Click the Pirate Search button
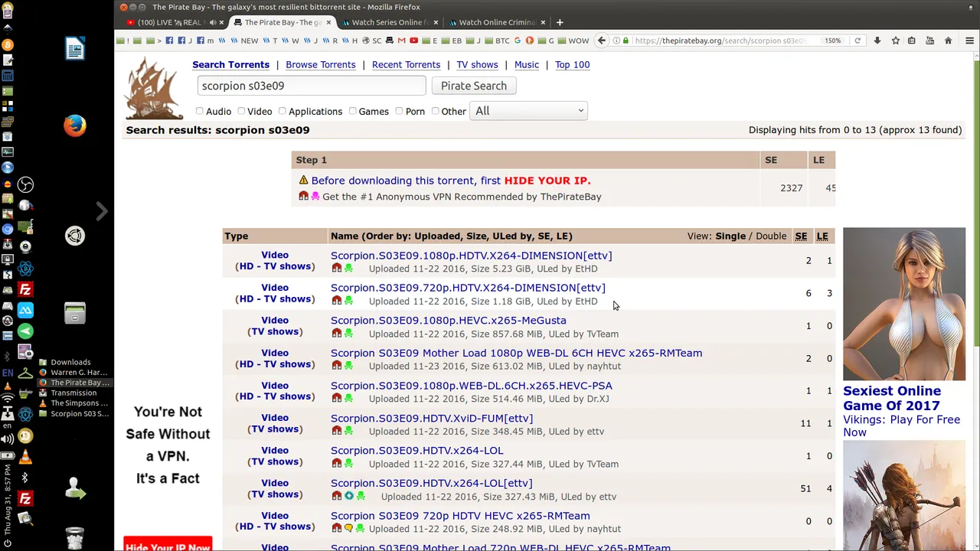The height and width of the screenshot is (551, 980). click(473, 86)
